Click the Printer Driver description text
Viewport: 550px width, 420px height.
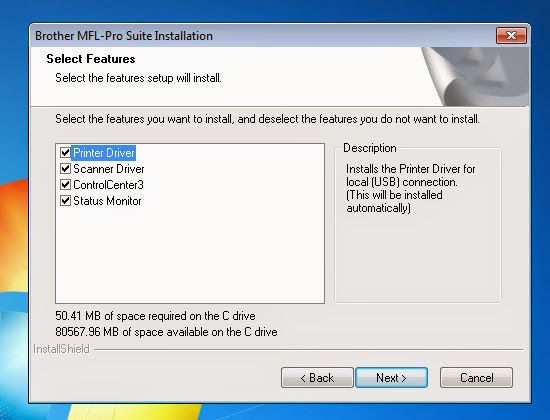coord(410,188)
